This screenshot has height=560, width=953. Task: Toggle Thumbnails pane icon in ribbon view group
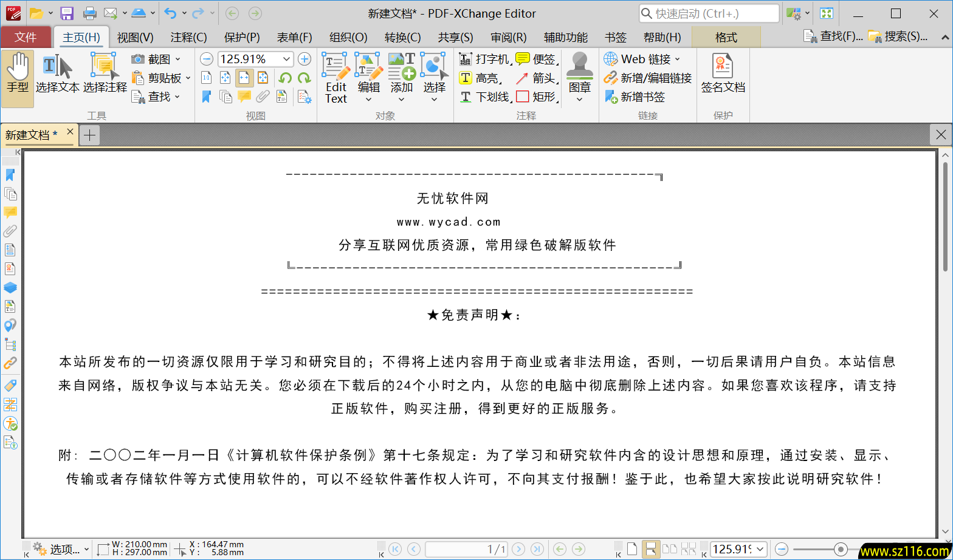point(225,97)
